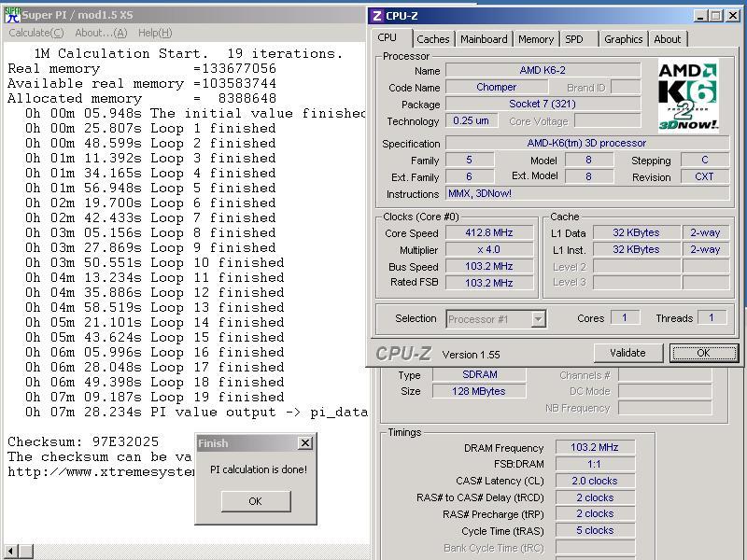The image size is (747, 560).
Task: Click the Technology value 0.25 um
Action: pos(472,121)
